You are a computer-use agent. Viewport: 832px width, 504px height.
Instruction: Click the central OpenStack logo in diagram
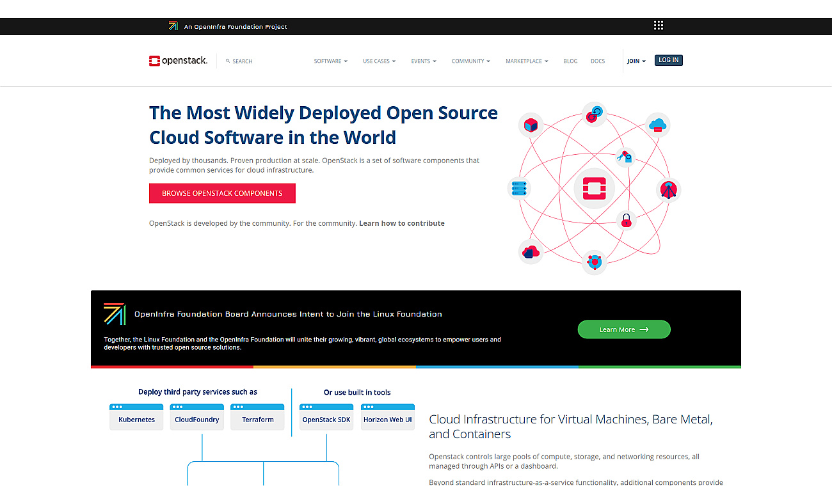pyautogui.click(x=594, y=189)
